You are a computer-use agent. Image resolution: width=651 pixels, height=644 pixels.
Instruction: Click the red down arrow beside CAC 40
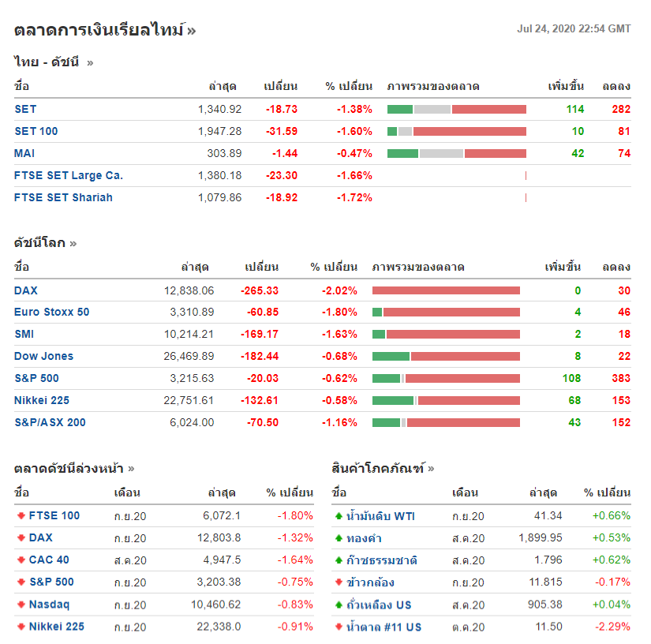tap(21, 560)
